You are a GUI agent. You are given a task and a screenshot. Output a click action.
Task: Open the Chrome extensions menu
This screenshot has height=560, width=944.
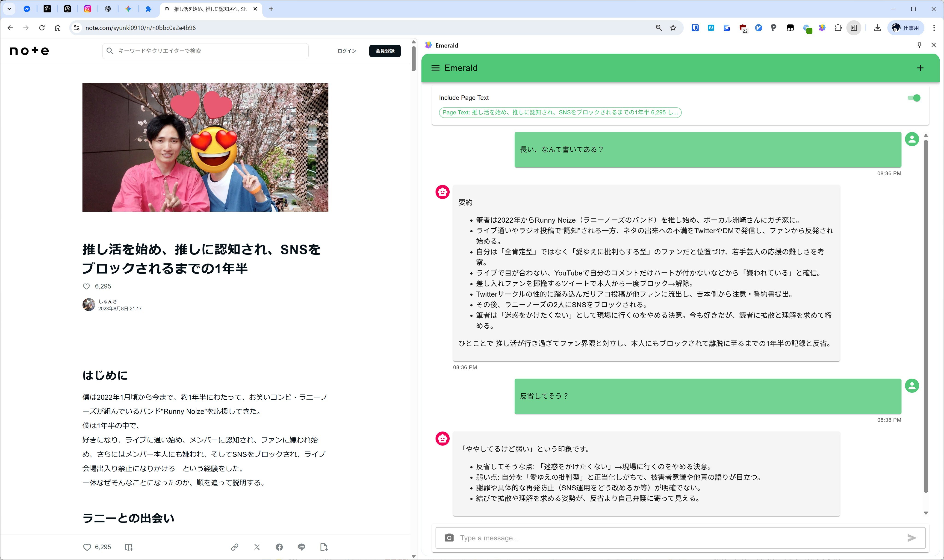point(838,28)
